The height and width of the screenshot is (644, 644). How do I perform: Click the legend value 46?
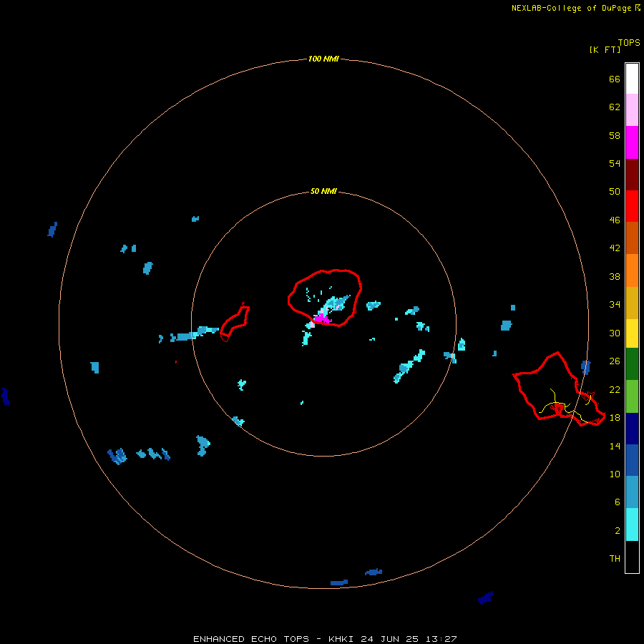tap(615, 220)
